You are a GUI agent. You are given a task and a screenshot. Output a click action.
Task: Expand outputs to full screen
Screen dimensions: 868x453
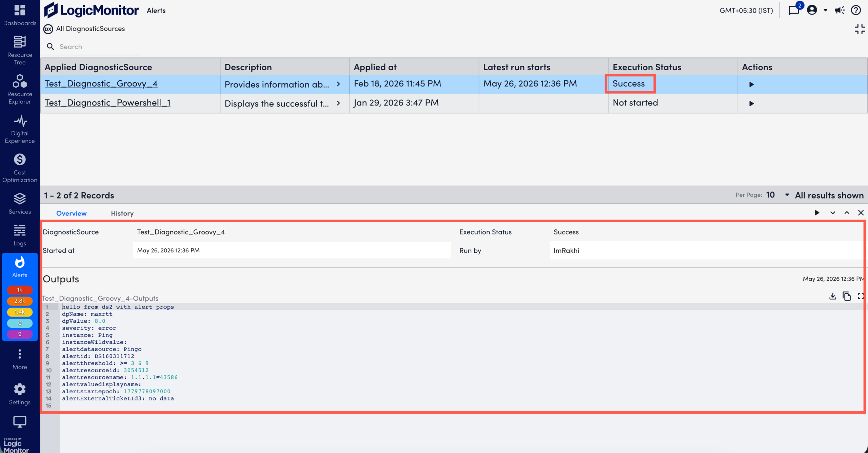click(x=861, y=296)
